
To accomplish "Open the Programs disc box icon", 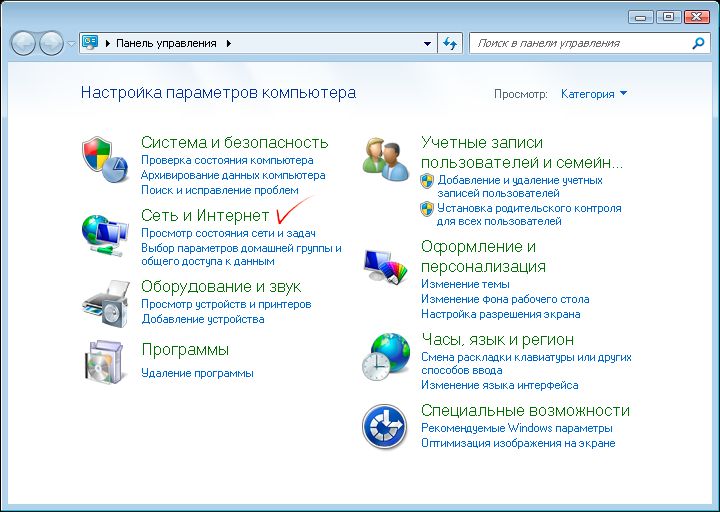I will (106, 362).
